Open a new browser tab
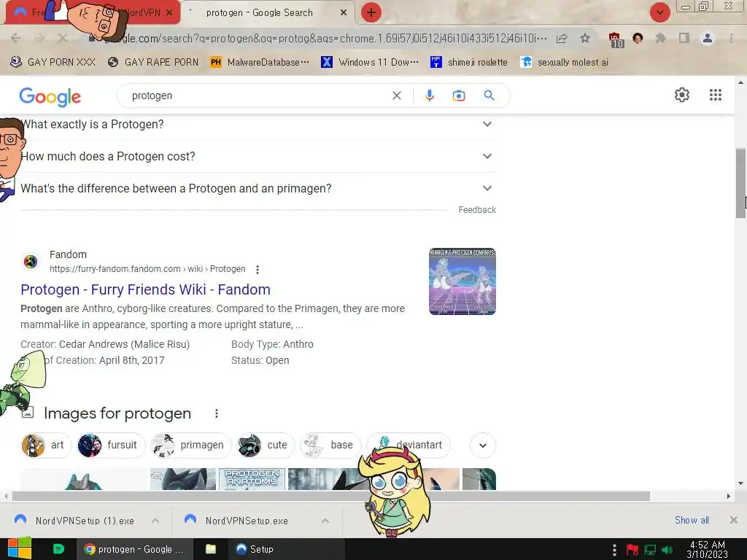This screenshot has height=560, width=747. [371, 12]
